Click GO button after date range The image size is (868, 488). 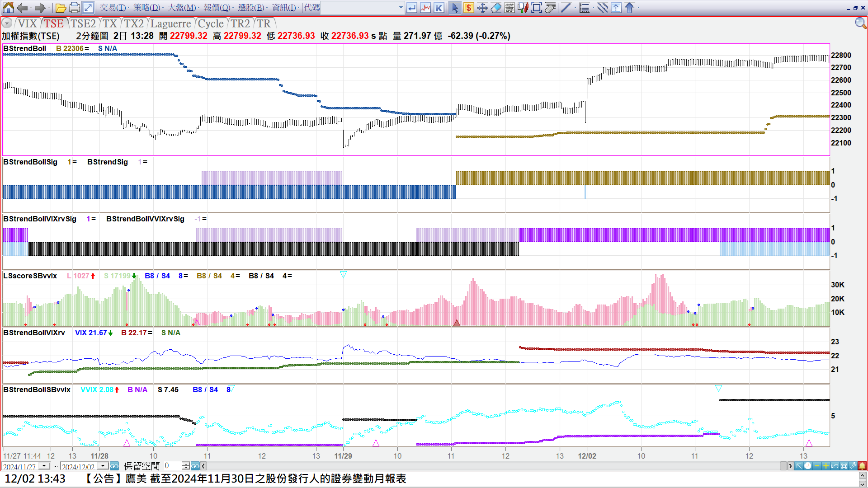[x=114, y=466]
